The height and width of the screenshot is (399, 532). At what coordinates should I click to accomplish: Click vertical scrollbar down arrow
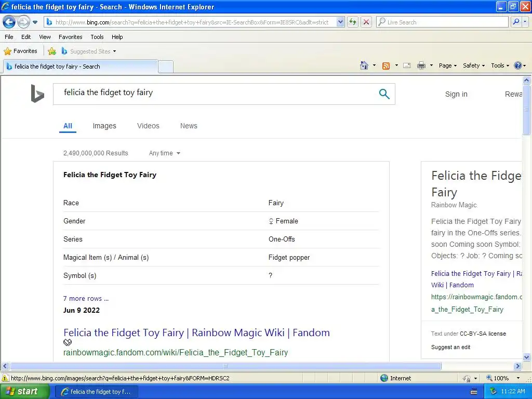[x=527, y=357]
